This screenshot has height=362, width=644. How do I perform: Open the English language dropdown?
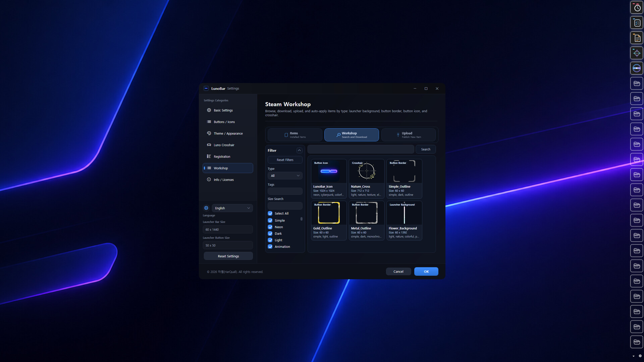click(232, 208)
